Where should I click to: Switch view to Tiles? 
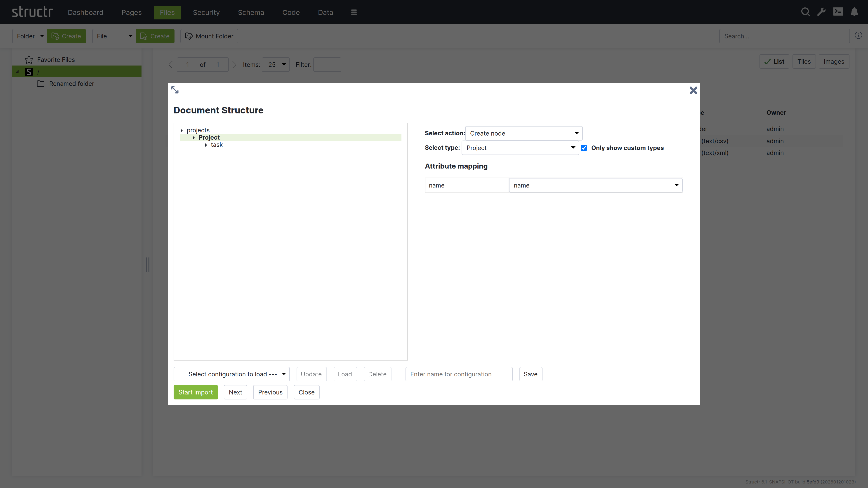(x=804, y=61)
